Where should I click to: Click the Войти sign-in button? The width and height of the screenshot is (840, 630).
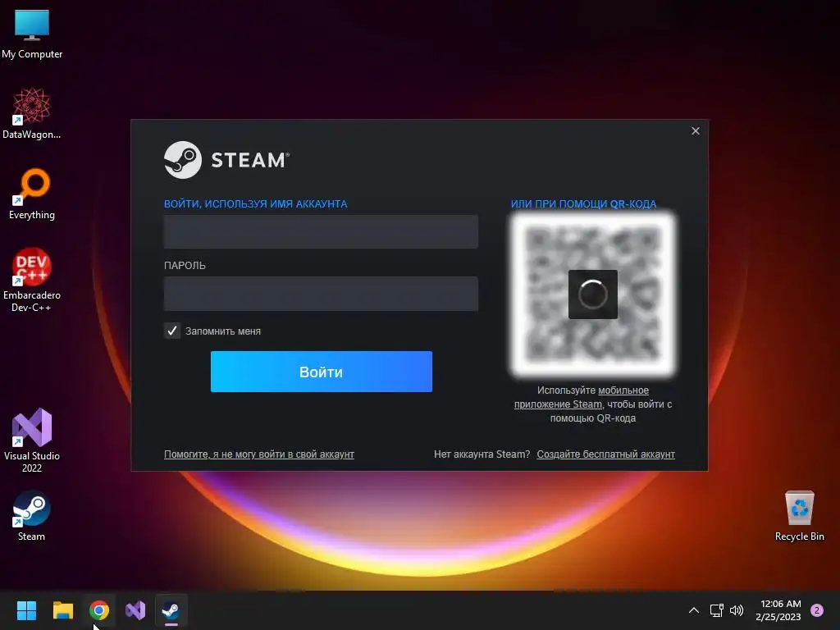click(322, 372)
